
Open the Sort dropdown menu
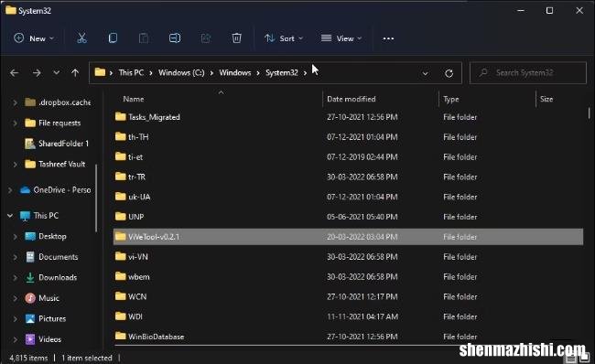click(284, 38)
